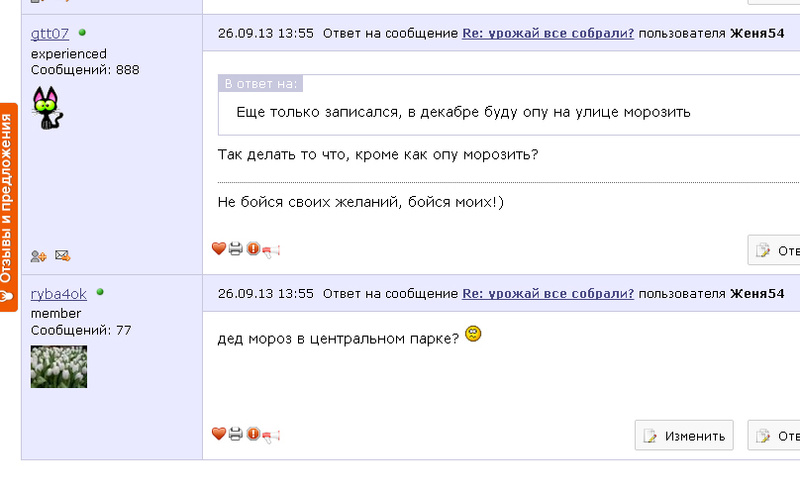This screenshot has height=484, width=800.
Task: Click the red exclamation icon under gtt07's post
Action: coord(253,249)
